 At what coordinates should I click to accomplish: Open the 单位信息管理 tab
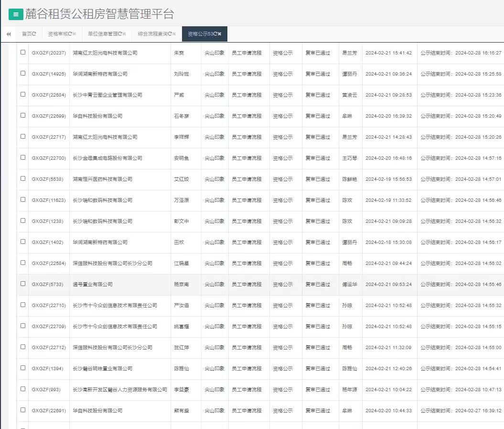102,34
